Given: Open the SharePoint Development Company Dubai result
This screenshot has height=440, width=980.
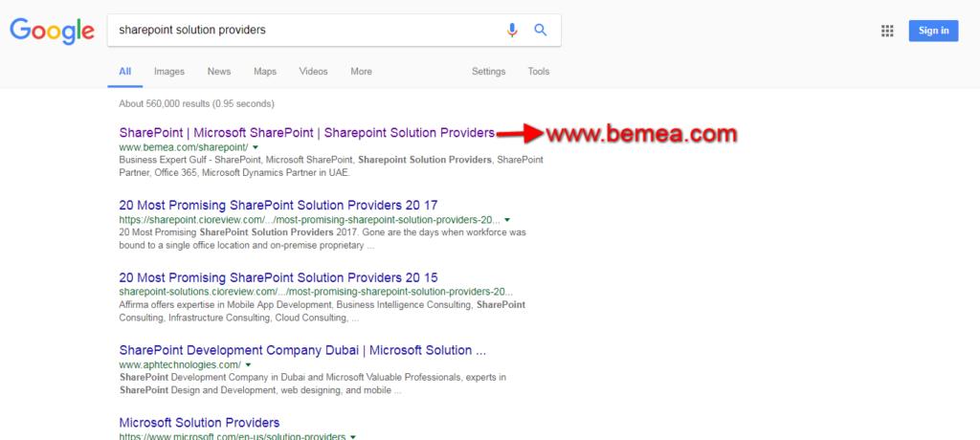Looking at the screenshot, I should coord(302,350).
